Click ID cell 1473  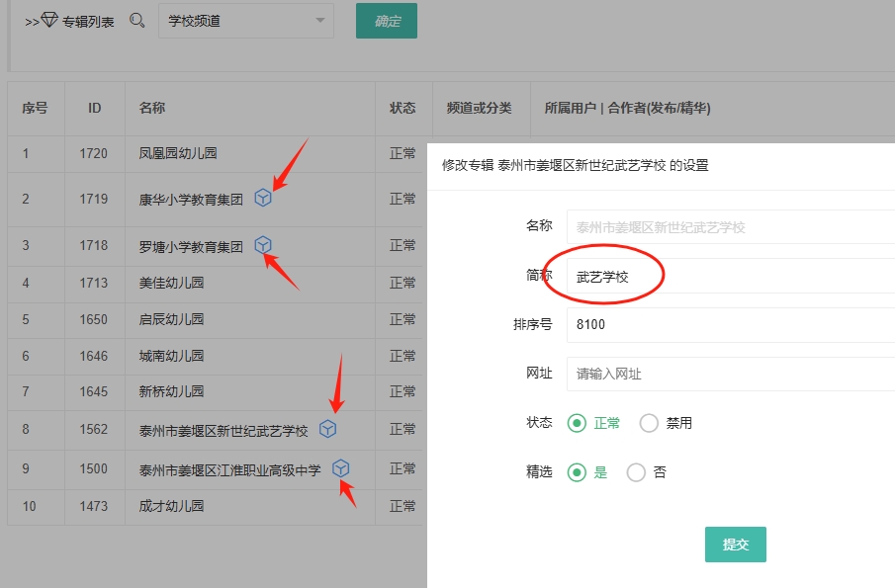coord(94,506)
